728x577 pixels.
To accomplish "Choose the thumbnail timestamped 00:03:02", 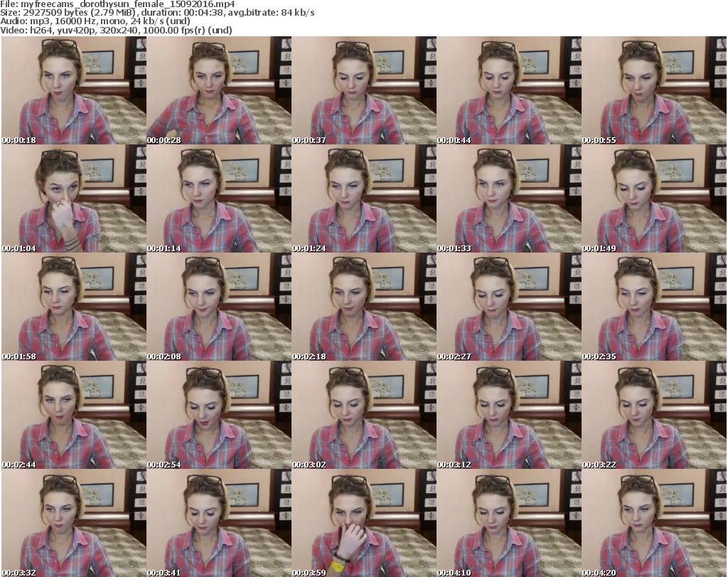I will (363, 415).
